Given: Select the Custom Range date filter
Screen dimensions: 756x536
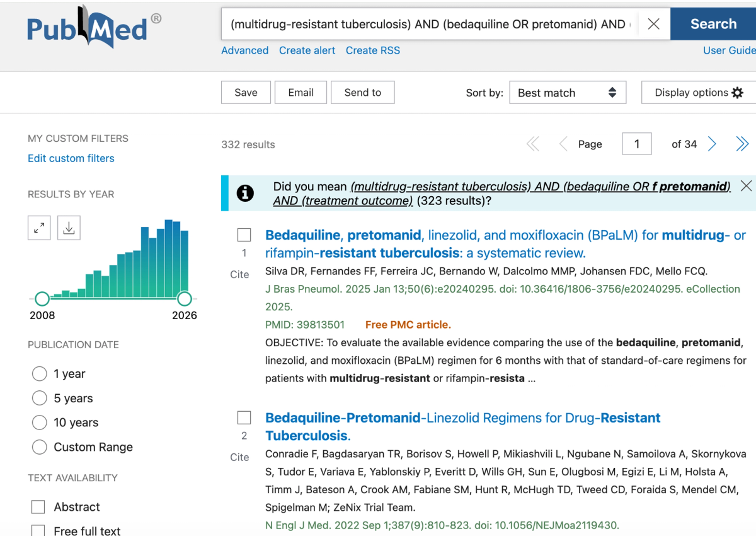Looking at the screenshot, I should (x=39, y=447).
